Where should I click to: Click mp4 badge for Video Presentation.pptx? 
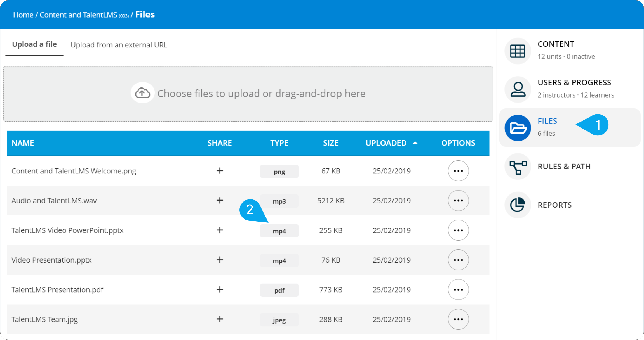(x=279, y=260)
